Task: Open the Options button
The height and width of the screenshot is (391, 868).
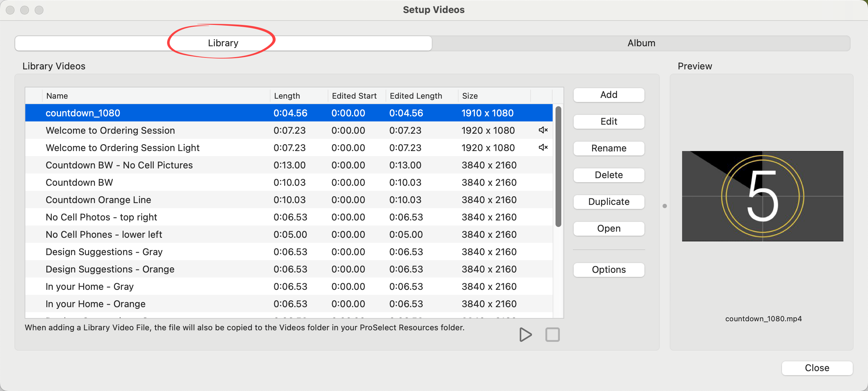Action: [x=609, y=270]
